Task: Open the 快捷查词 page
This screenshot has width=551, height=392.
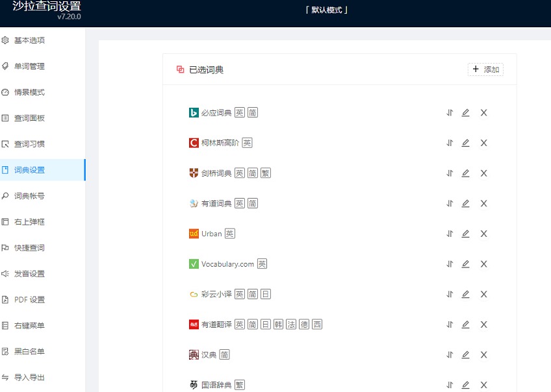Action: 42,248
